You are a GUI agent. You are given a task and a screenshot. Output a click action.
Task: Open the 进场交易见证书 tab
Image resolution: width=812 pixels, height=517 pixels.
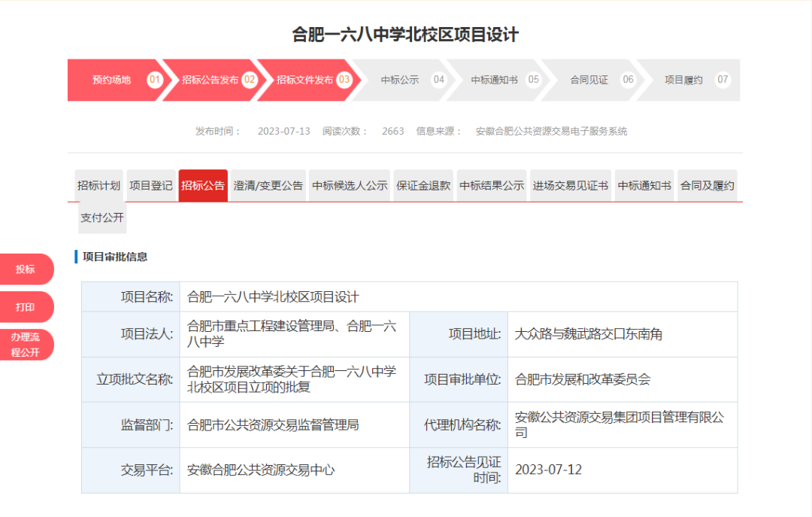point(571,186)
